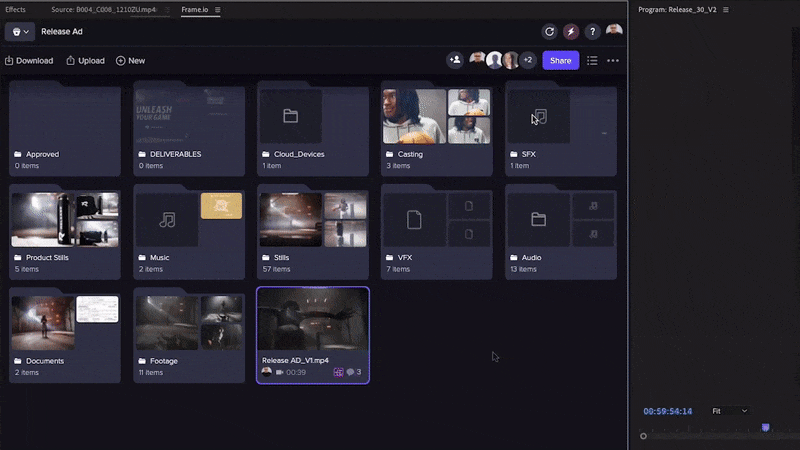Open the help question mark icon
The width and height of the screenshot is (800, 450).
pyautogui.click(x=592, y=32)
